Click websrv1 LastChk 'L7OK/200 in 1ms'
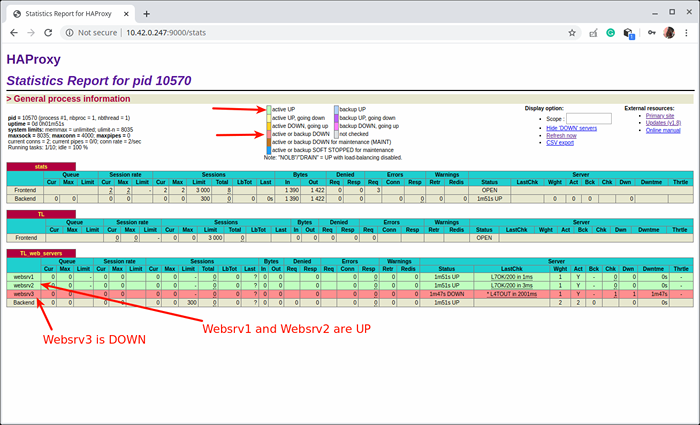 (x=512, y=277)
